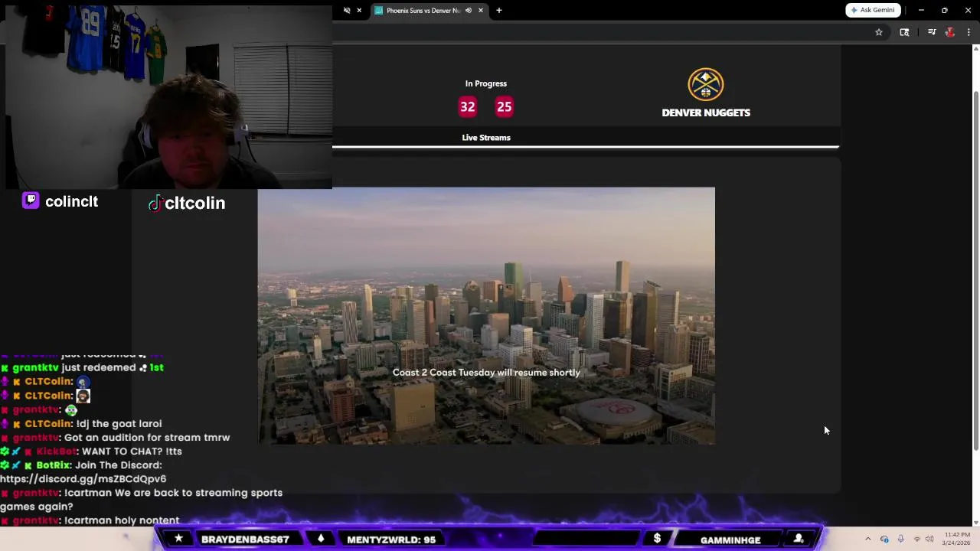Click the 'grantktv just redeemed 1st' chat line

(x=83, y=368)
